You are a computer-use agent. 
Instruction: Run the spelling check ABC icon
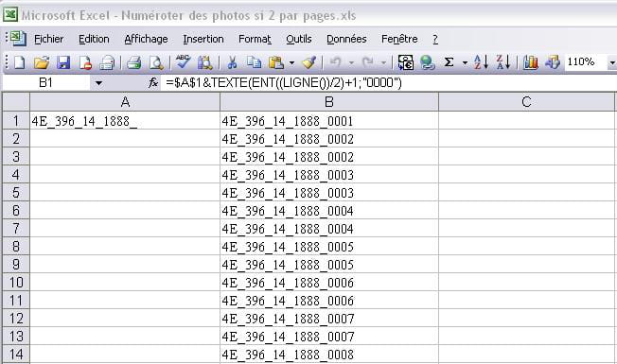coord(183,61)
